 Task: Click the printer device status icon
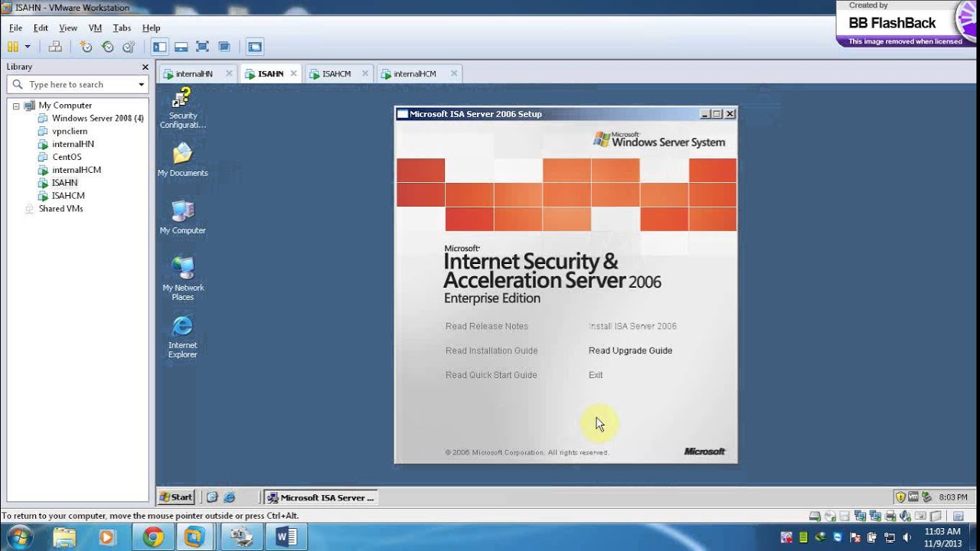890,517
